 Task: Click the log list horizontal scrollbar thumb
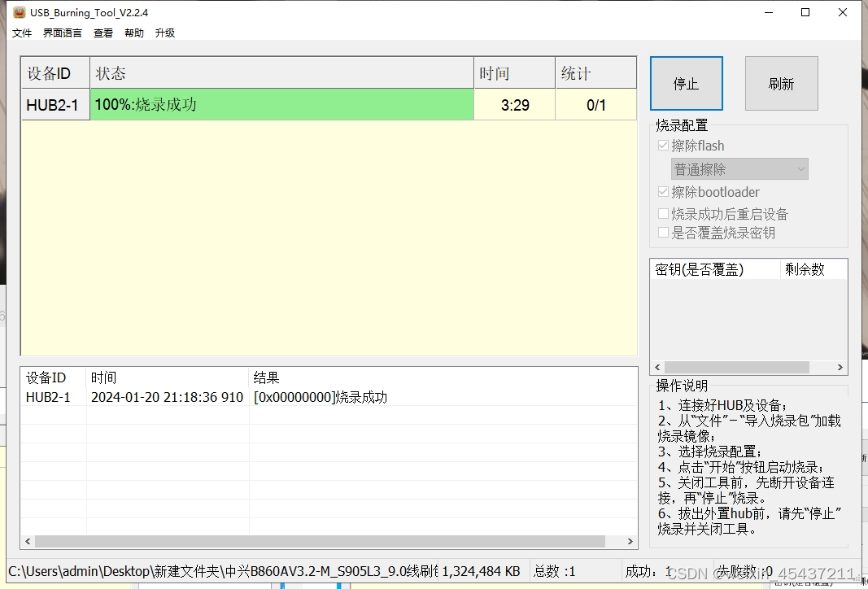click(x=320, y=541)
